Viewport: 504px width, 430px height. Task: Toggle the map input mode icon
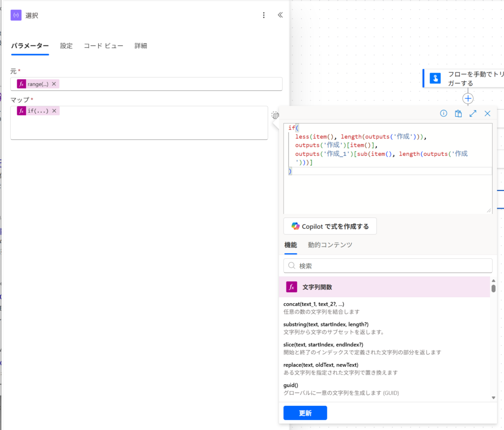(275, 116)
